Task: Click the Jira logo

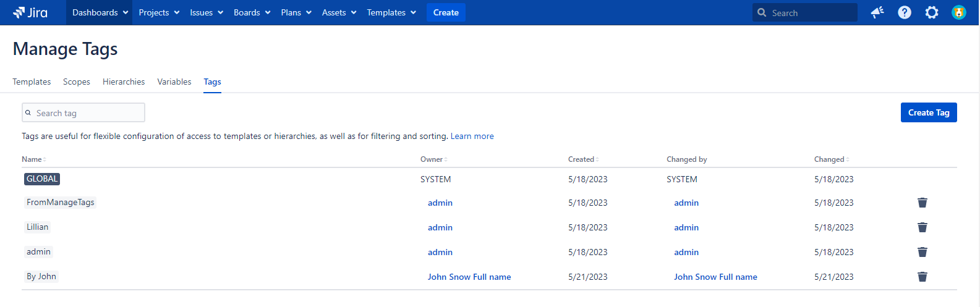Action: click(30, 12)
